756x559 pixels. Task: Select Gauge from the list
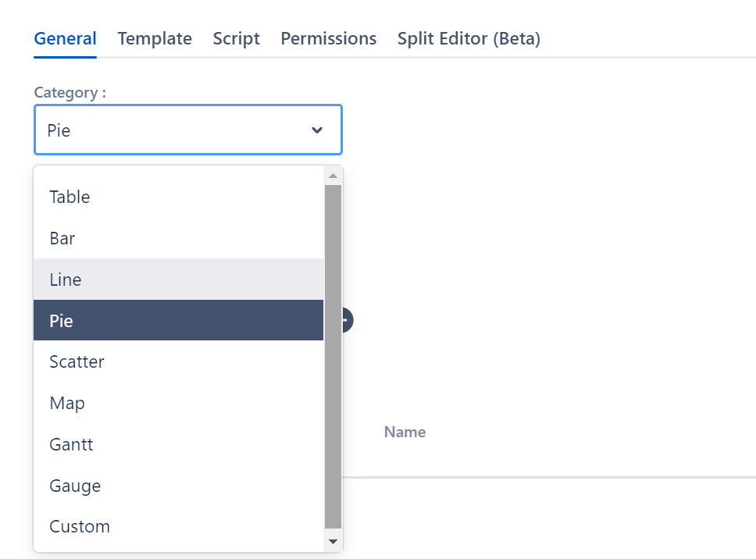point(178,486)
